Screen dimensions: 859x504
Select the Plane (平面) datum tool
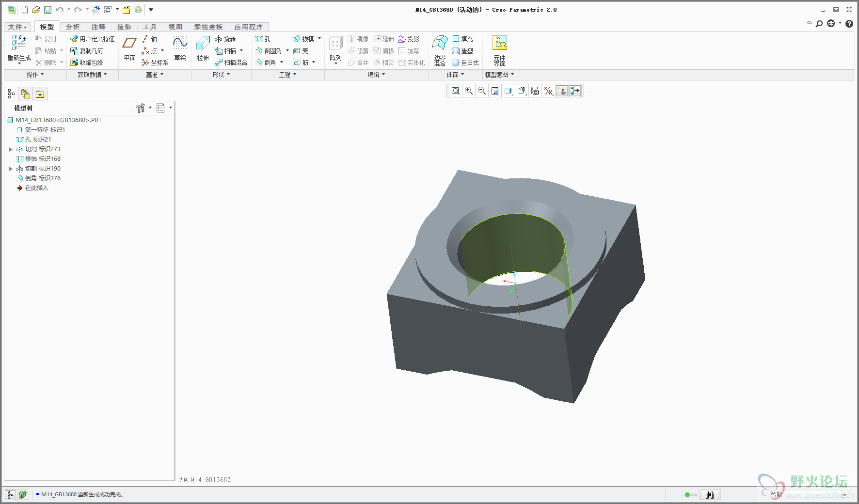coord(129,48)
